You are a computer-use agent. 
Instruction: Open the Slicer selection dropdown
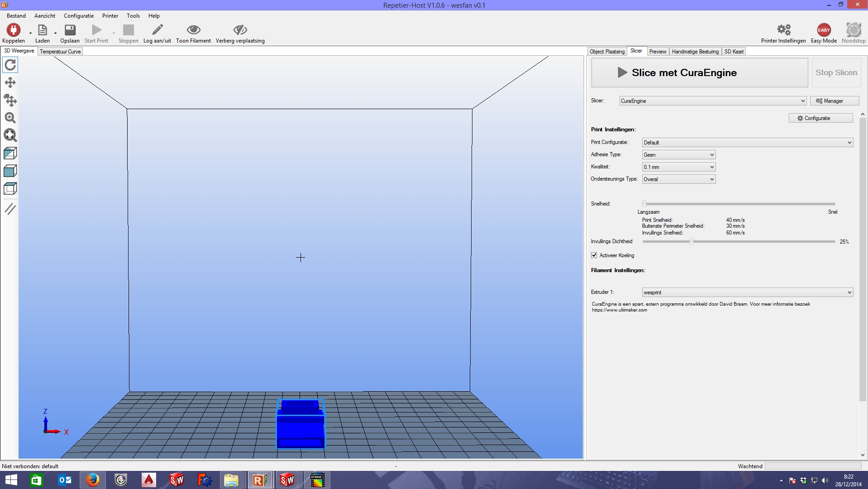[713, 101]
